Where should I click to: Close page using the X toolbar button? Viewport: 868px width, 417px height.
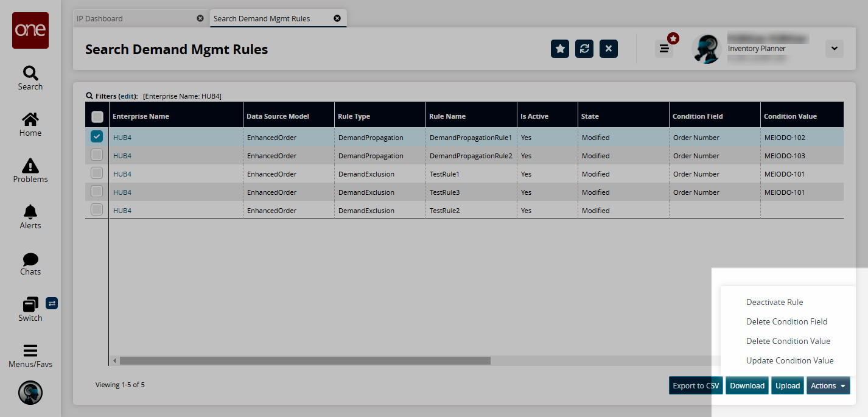[x=609, y=49]
